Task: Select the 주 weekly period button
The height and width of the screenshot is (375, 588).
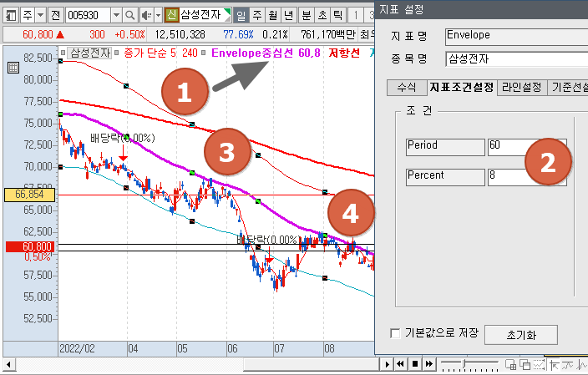Action: 257,15
